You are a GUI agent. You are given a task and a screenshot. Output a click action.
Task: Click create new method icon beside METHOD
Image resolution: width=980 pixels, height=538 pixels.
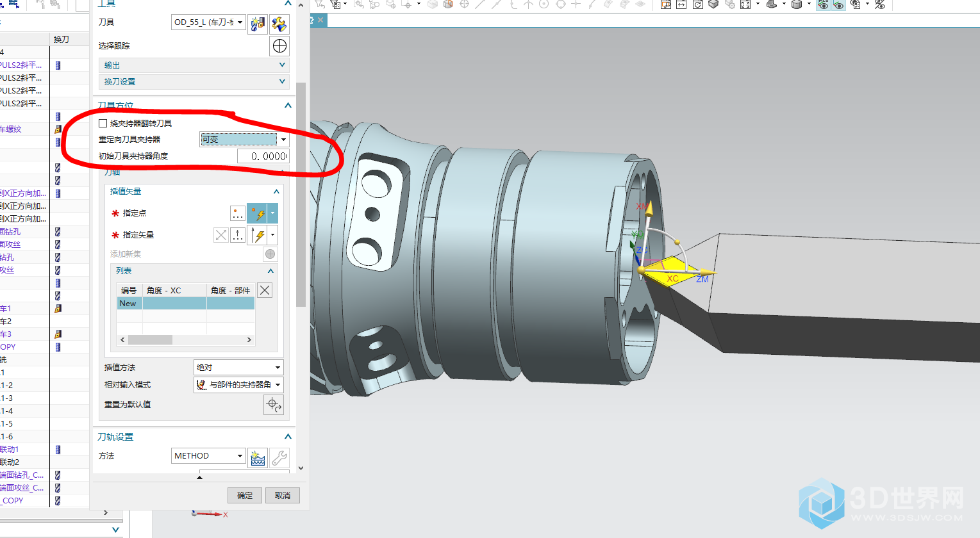coord(258,457)
